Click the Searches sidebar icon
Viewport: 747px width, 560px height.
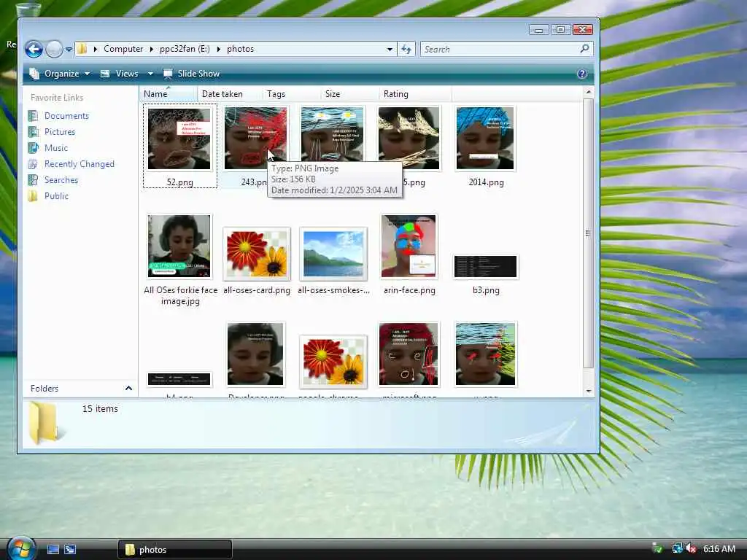(33, 180)
